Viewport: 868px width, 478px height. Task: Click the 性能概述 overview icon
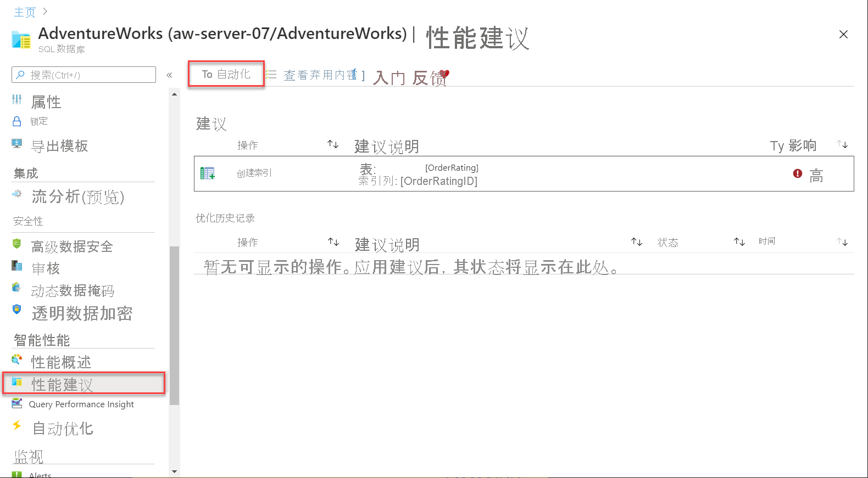click(x=17, y=359)
